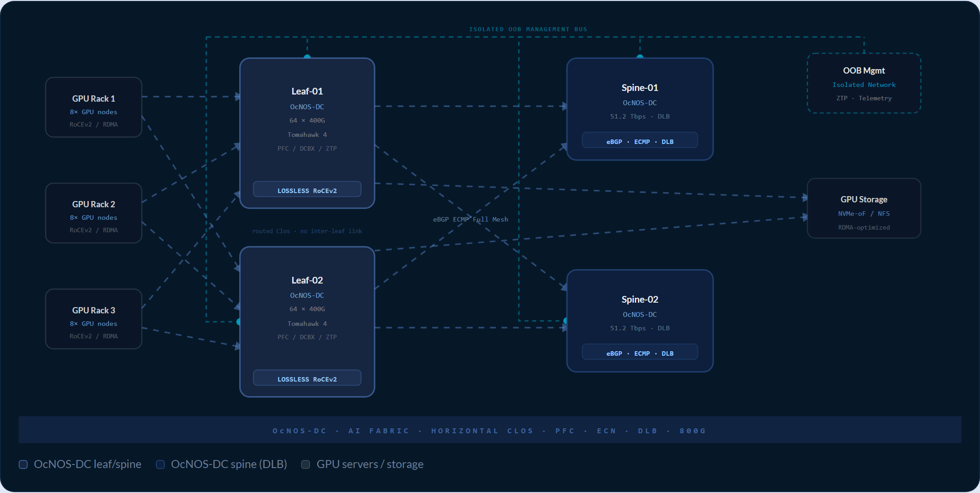Click Spine-01 eBGP ECMP DLB badge

[640, 140]
